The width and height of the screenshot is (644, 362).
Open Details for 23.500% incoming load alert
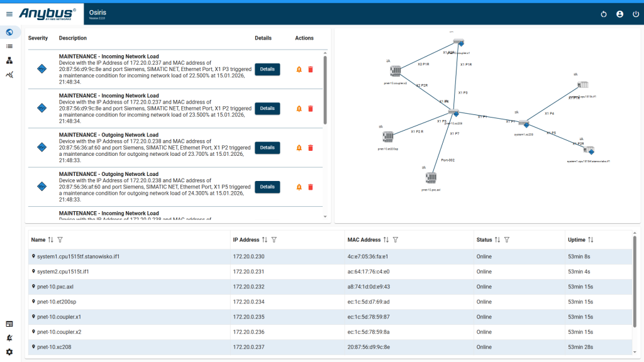click(x=267, y=108)
